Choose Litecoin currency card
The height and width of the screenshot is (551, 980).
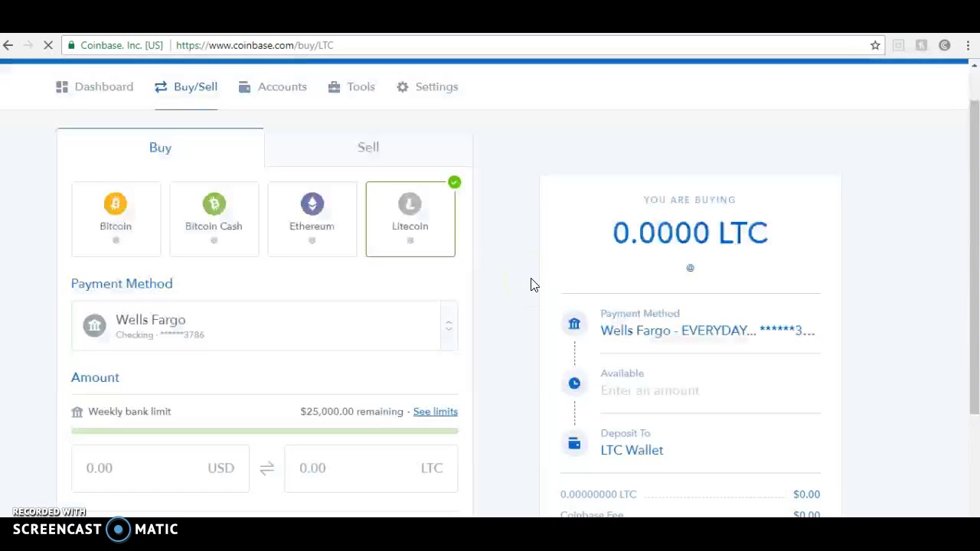(x=410, y=219)
